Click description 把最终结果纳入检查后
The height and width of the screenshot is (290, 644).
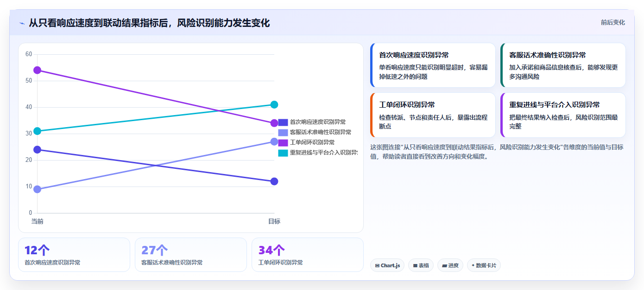tap(563, 122)
